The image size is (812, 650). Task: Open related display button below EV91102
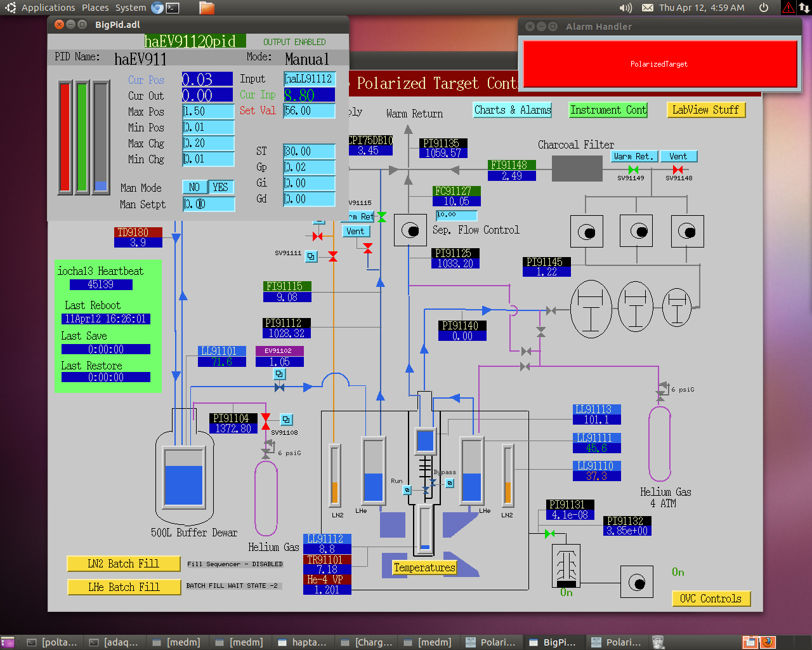point(279,375)
